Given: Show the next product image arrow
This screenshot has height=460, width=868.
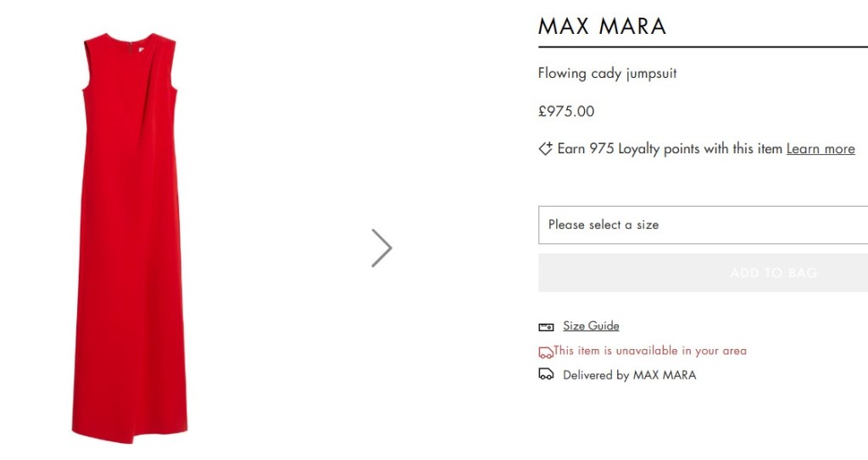Looking at the screenshot, I should click(381, 248).
